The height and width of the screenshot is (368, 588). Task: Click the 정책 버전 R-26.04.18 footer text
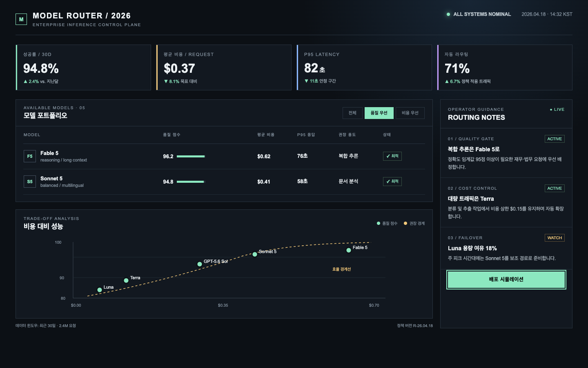(415, 326)
